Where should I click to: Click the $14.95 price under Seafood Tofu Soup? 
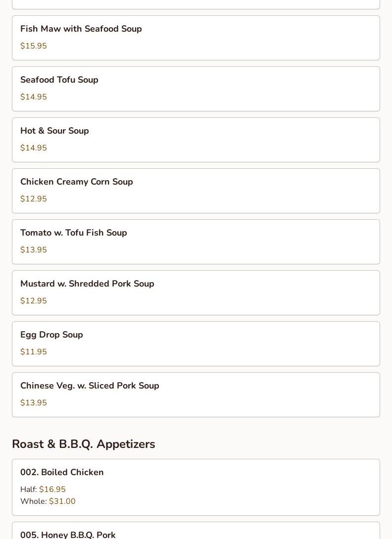click(x=34, y=97)
